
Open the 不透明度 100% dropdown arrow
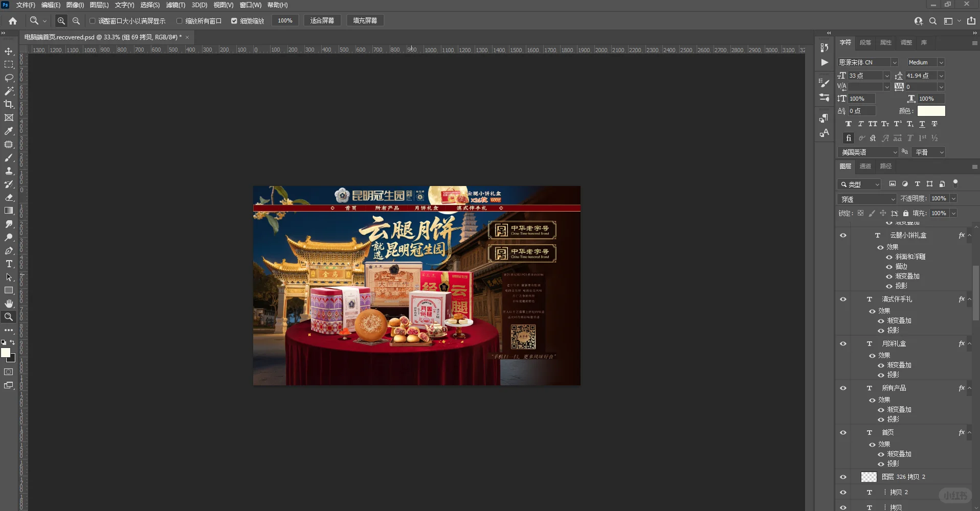point(953,199)
